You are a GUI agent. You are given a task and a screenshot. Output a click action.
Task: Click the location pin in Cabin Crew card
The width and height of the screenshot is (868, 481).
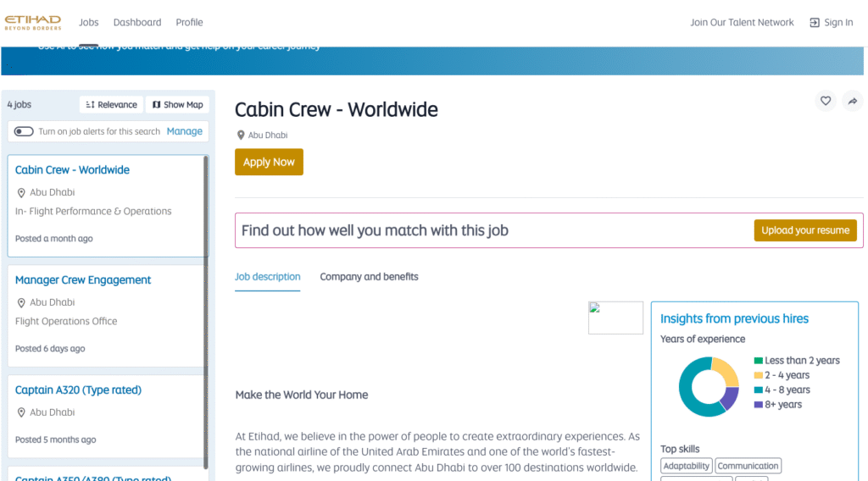click(x=21, y=193)
